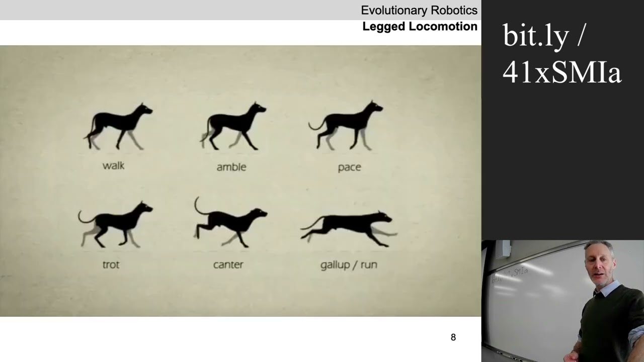Screen dimensions: 644x362
Task: Click the lecturer webcam video
Action: coord(562,301)
